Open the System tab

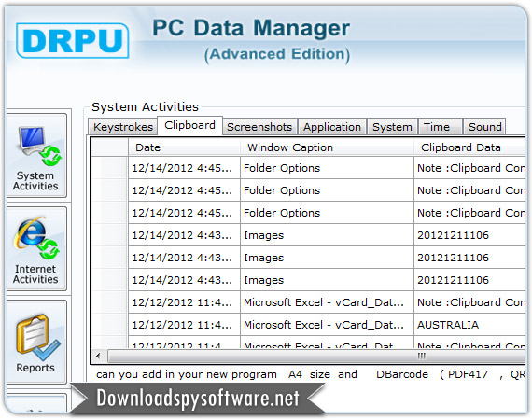(392, 127)
